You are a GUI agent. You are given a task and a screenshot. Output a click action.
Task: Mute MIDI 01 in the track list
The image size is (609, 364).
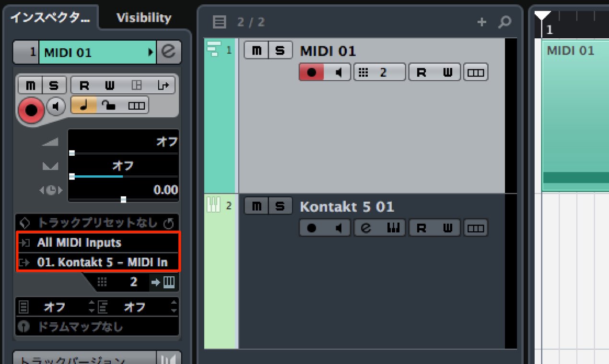point(256,50)
